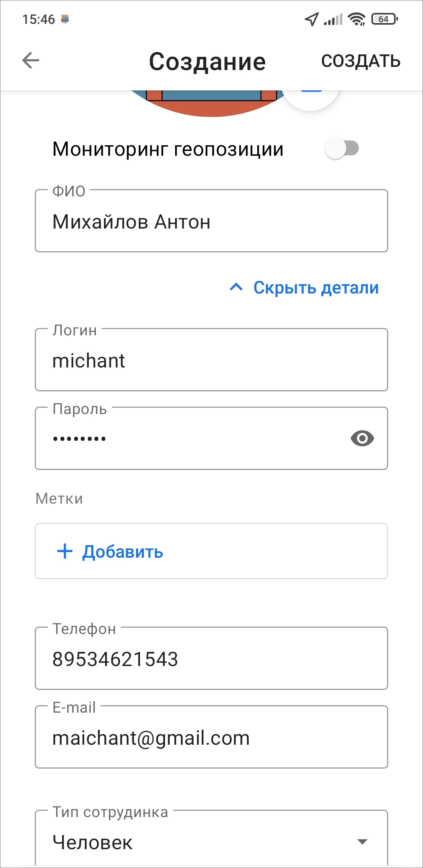Click the avatar edit button
423x868 pixels.
tap(311, 97)
